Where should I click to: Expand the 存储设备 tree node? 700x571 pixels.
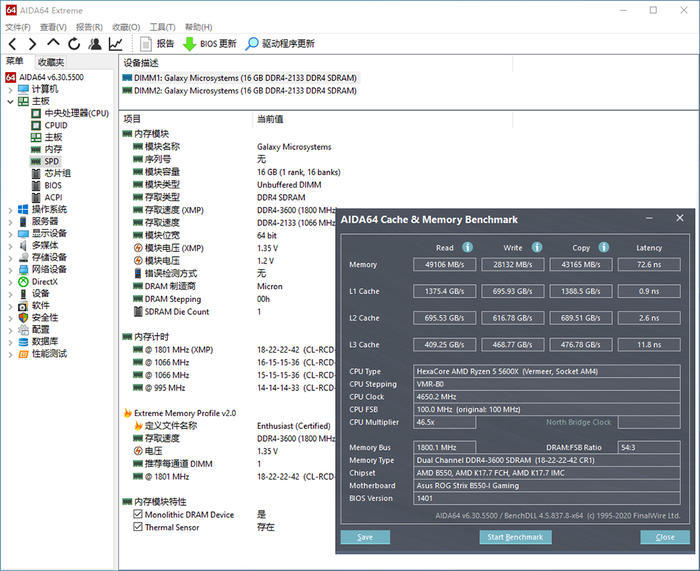pos(10,258)
